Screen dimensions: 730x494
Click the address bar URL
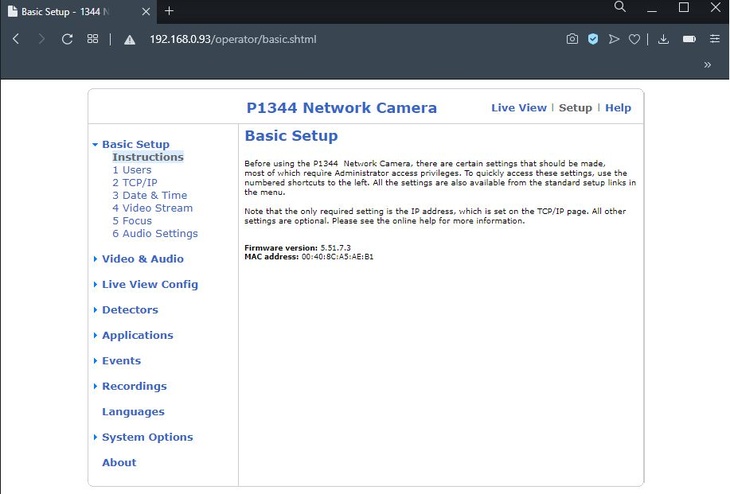click(233, 39)
